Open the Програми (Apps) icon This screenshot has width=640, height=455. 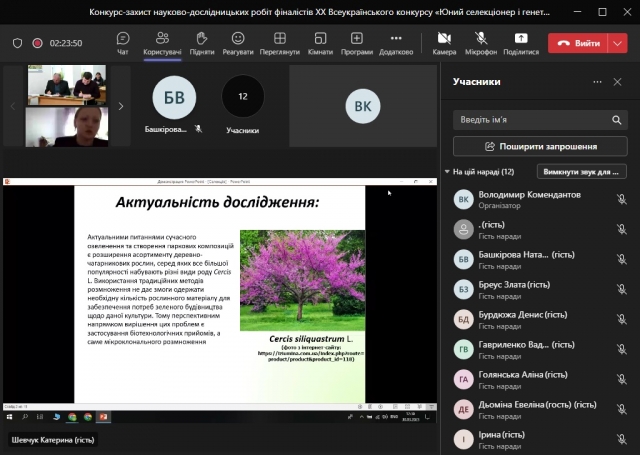point(357,42)
